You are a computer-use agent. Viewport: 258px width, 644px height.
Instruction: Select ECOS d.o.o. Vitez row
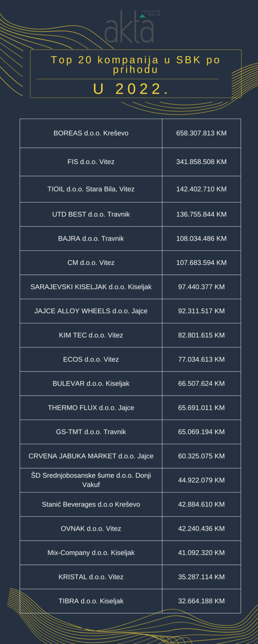pos(91,359)
